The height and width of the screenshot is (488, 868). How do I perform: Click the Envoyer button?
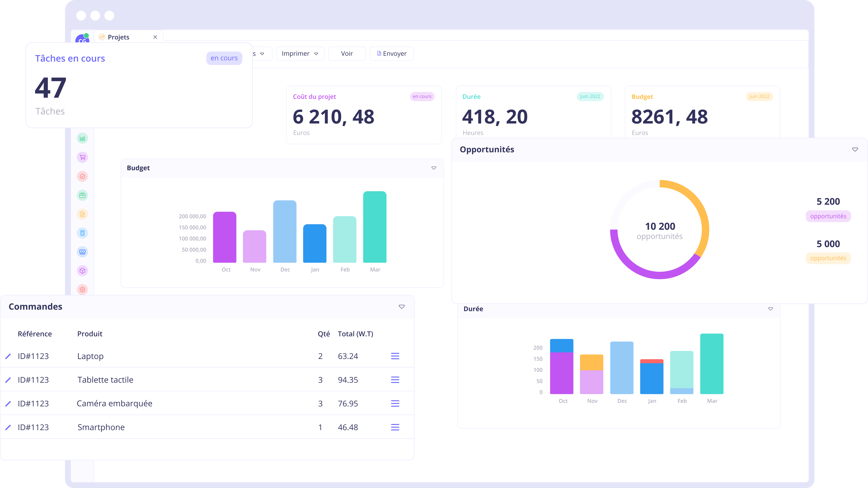[392, 54]
